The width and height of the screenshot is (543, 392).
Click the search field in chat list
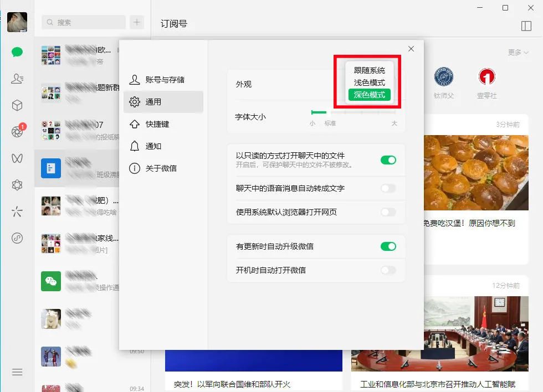pos(84,22)
